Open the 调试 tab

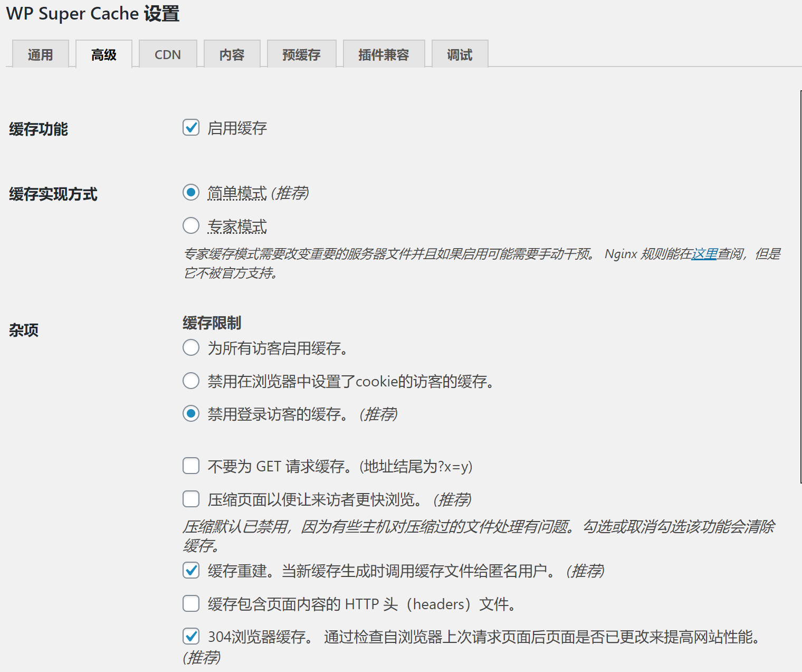click(460, 54)
